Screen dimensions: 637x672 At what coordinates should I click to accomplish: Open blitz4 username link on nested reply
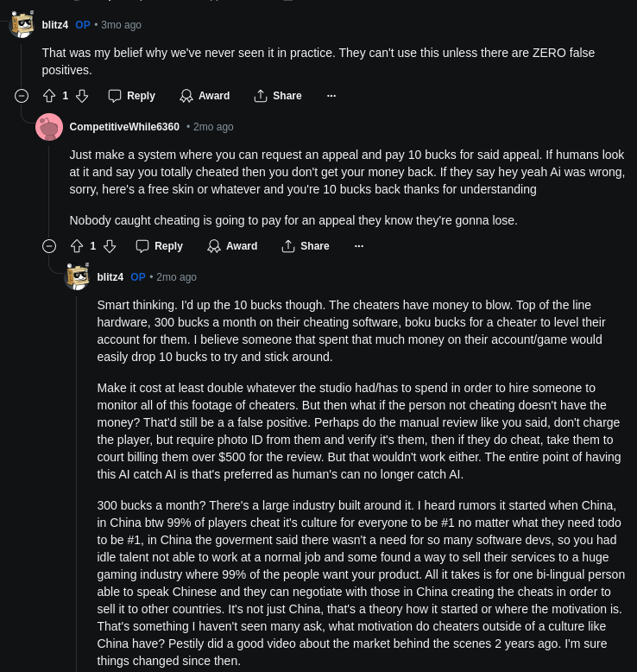coord(110,277)
